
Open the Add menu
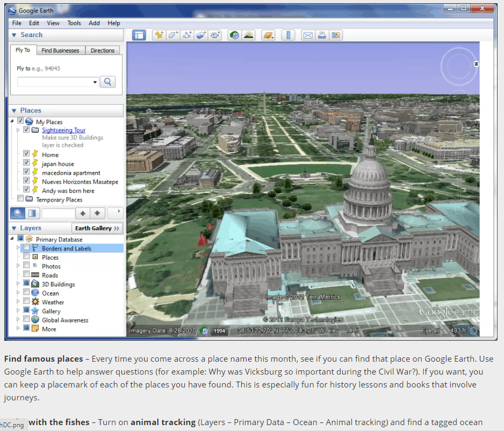click(x=94, y=23)
